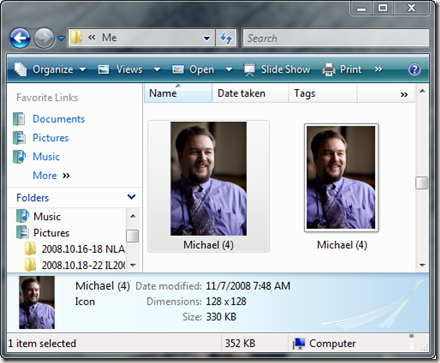The width and height of the screenshot is (440, 363).
Task: Select Music in the folder tree
Action: [47, 216]
